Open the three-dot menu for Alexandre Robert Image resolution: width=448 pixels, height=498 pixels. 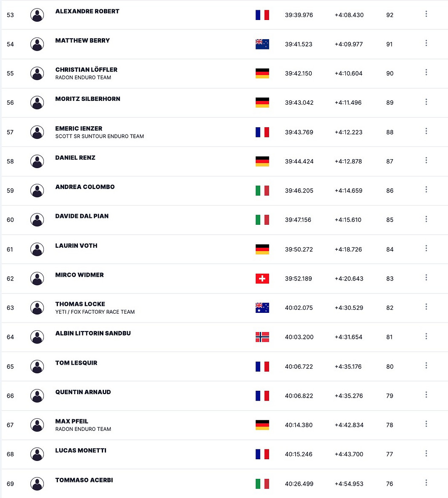pos(426,14)
